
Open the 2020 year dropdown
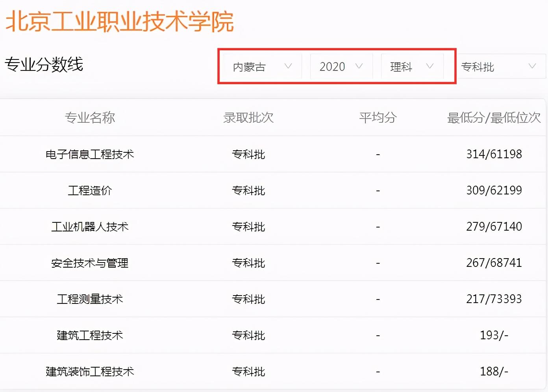tap(341, 67)
